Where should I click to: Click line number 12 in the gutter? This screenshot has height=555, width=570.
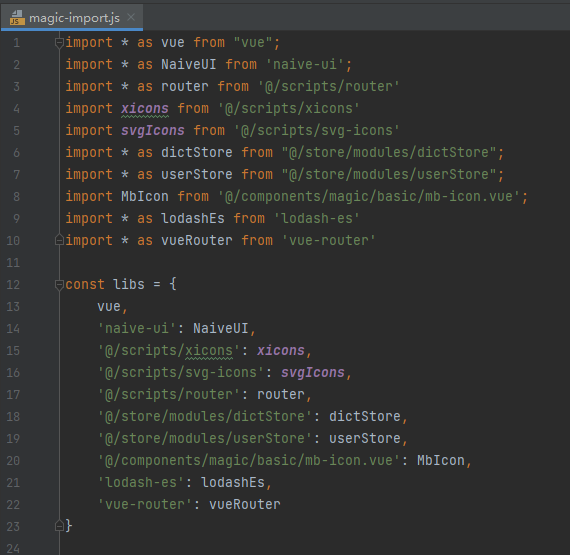click(x=13, y=285)
